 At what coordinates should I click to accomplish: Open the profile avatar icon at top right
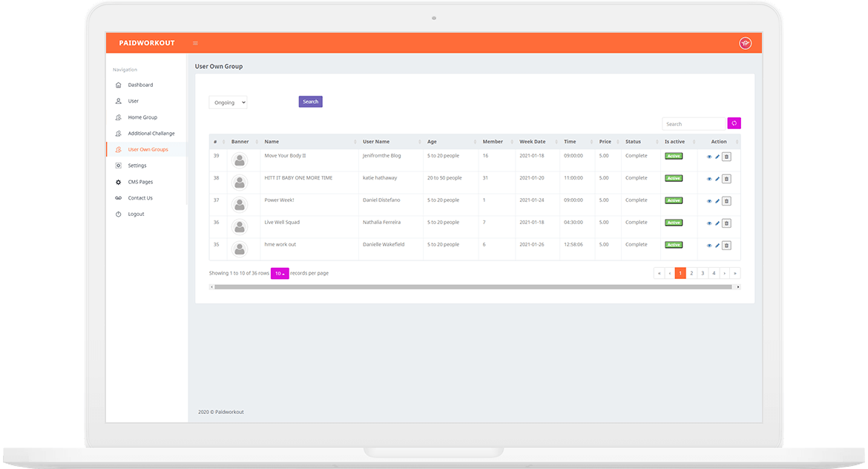745,43
